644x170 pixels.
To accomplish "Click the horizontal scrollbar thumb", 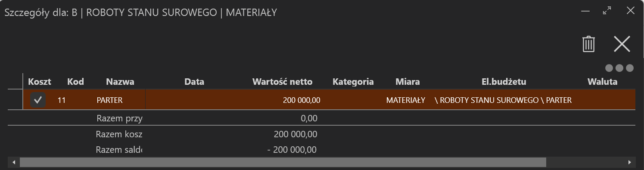I will pyautogui.click(x=283, y=162).
